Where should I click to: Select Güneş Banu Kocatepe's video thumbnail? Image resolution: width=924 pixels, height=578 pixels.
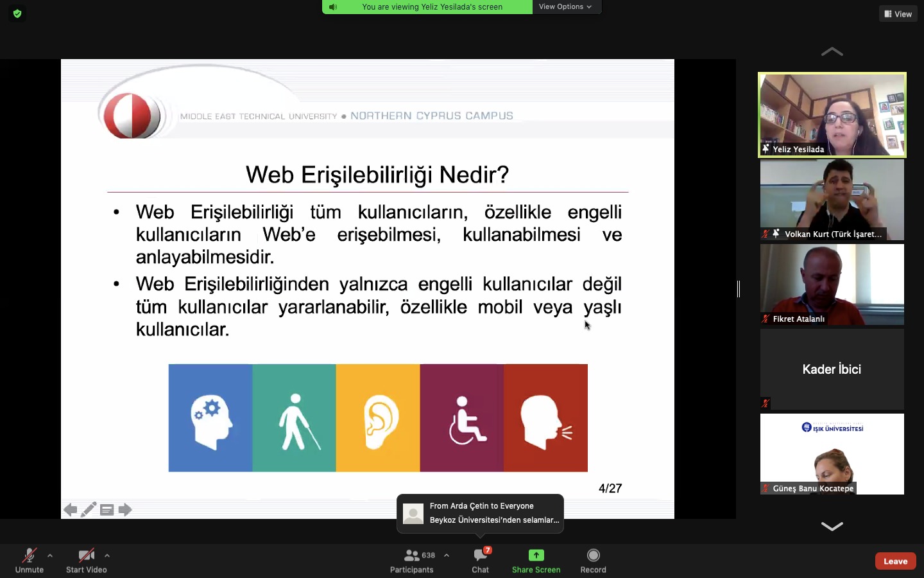click(x=832, y=454)
